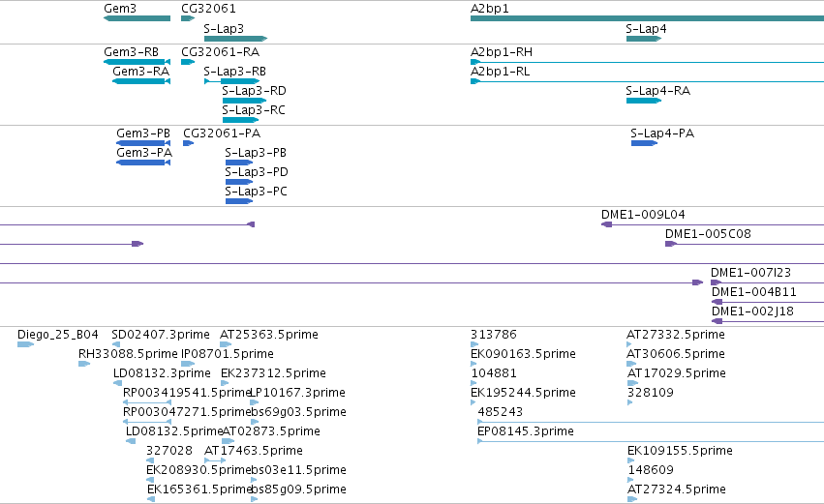
Task: Click the 327028 feature label
Action: (169, 451)
